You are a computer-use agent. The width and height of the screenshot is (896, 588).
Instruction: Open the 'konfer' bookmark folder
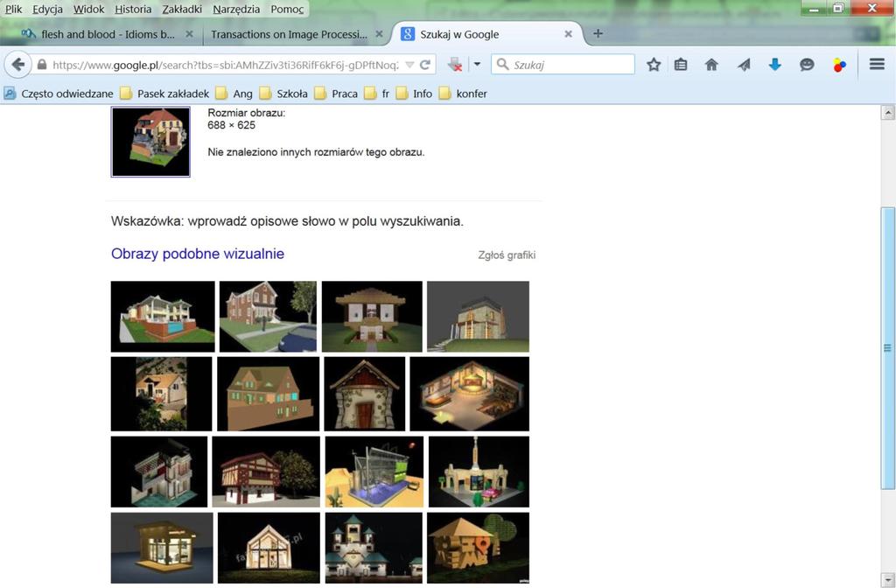point(463,94)
